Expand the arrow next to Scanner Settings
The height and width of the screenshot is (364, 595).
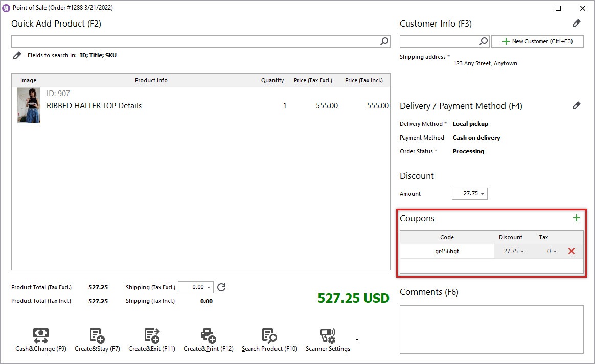[x=357, y=339]
